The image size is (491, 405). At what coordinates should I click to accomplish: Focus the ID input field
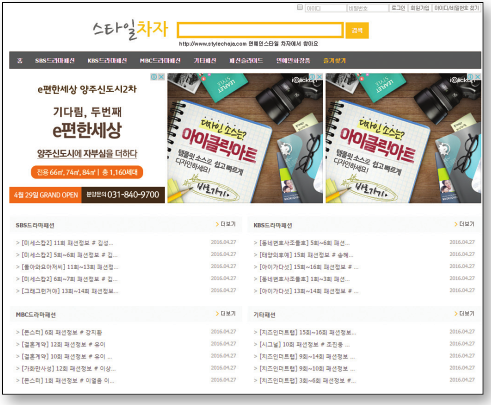point(326,8)
